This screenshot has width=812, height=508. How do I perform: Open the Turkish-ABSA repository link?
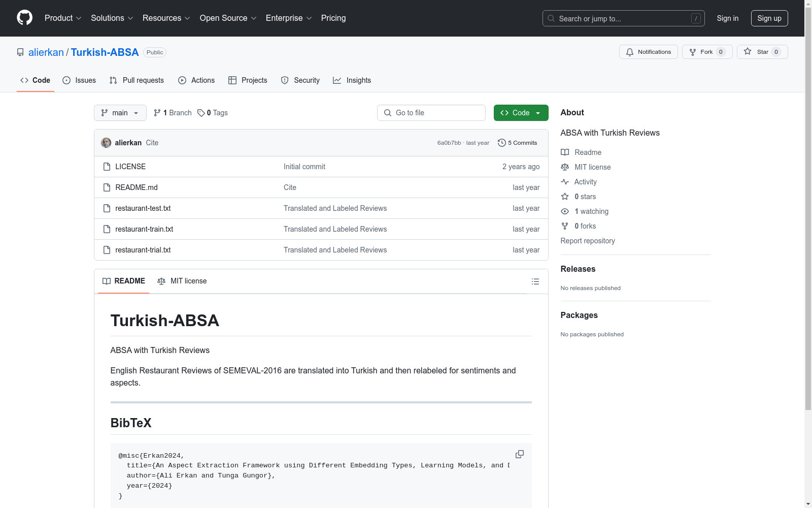pyautogui.click(x=105, y=52)
